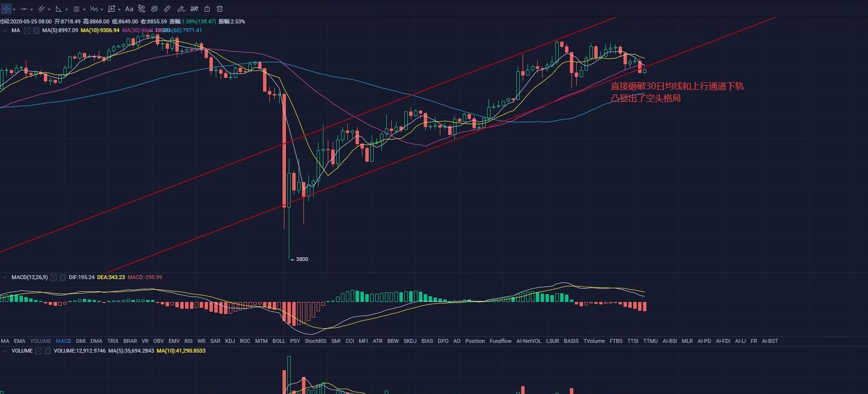Activate the ruler measurement tool
Viewport: 868px width, 394px height.
[x=167, y=9]
